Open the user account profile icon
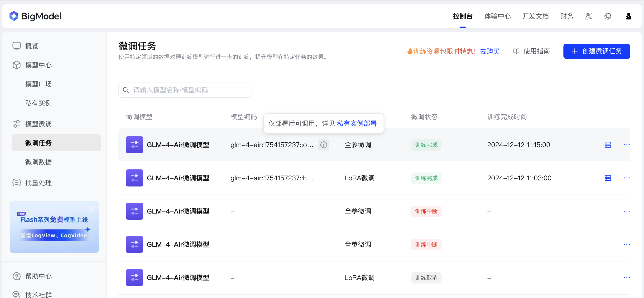644x298 pixels. tap(628, 16)
